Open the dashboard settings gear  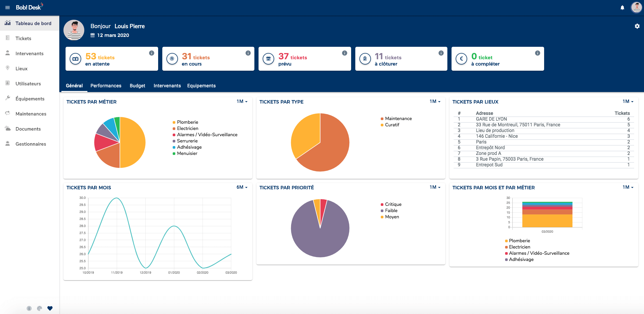pyautogui.click(x=637, y=26)
